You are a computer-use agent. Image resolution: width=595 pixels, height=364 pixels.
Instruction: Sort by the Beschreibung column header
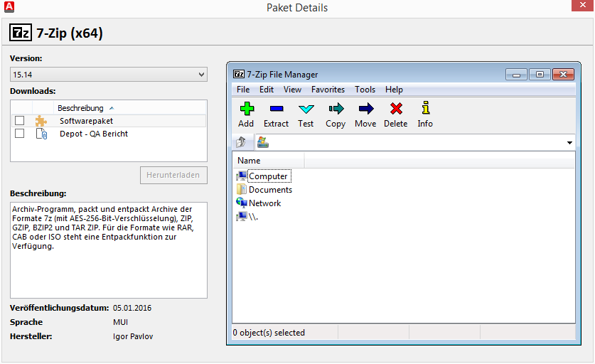point(80,108)
